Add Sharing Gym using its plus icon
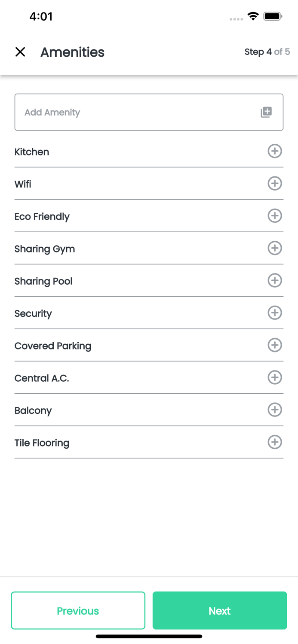The height and width of the screenshot is (644, 298). point(275,248)
